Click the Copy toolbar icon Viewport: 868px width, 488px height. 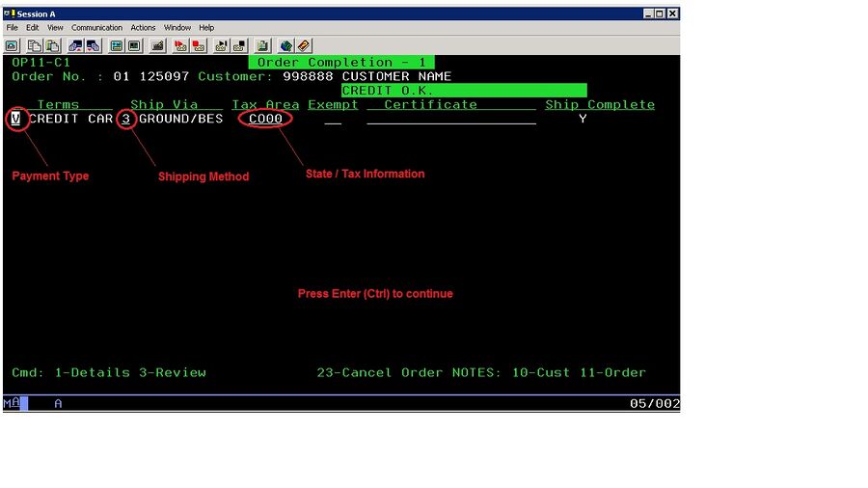(x=34, y=45)
